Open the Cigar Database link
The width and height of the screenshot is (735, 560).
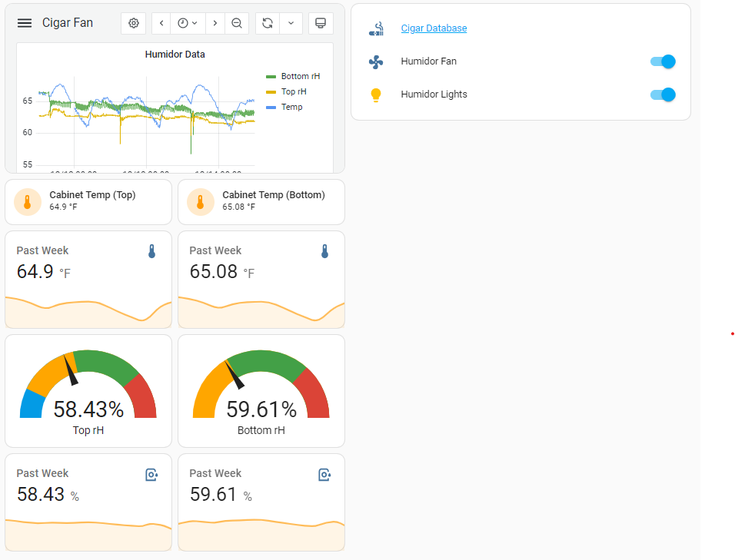pyautogui.click(x=434, y=28)
